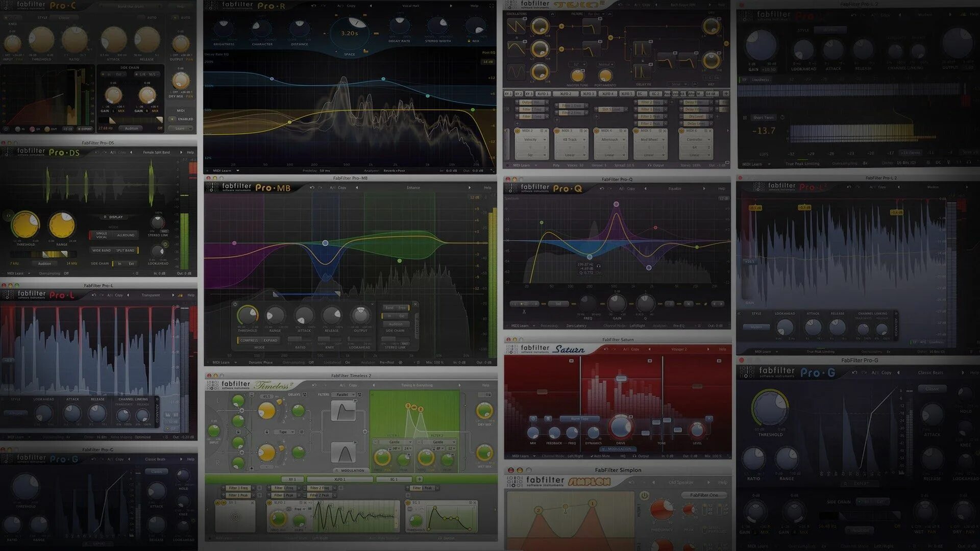Viewport: 980px width, 551px height.
Task: Open the Parallel filters dropdown in Timeless
Action: (344, 394)
